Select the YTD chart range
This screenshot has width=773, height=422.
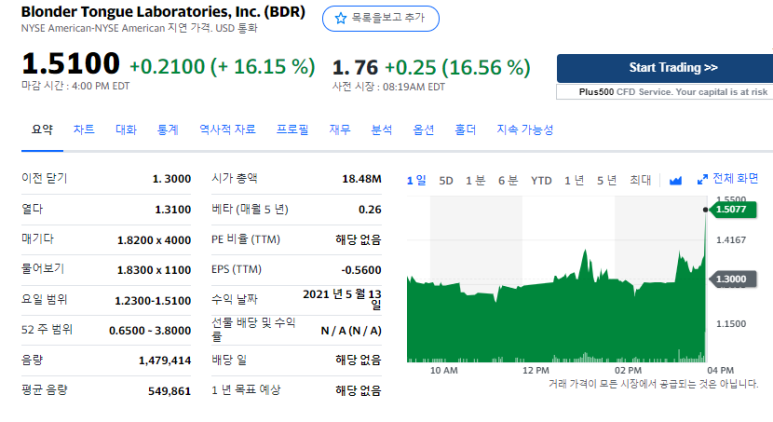click(541, 181)
